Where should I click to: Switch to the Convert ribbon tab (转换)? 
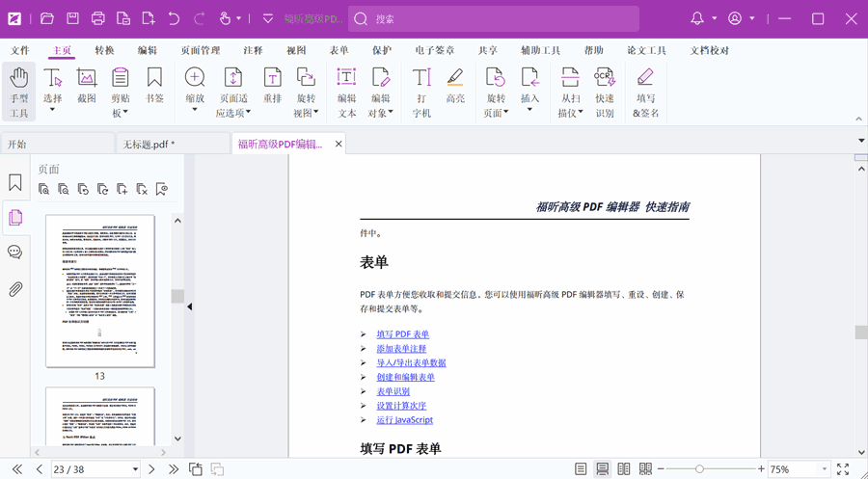click(104, 50)
